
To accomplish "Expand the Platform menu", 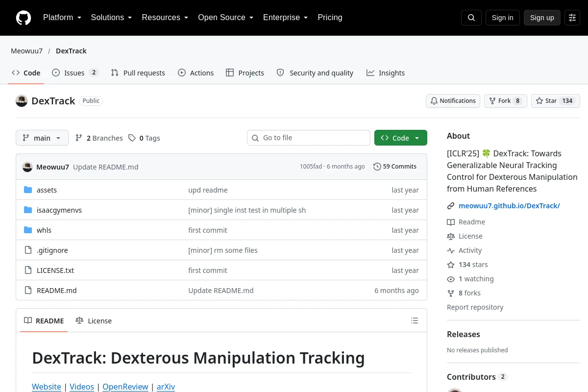I will (x=62, y=18).
